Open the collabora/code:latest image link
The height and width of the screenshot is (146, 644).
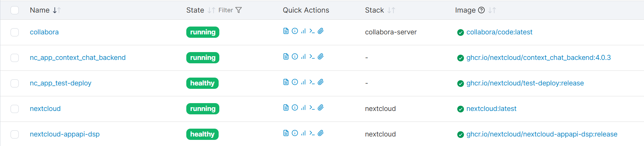click(499, 32)
